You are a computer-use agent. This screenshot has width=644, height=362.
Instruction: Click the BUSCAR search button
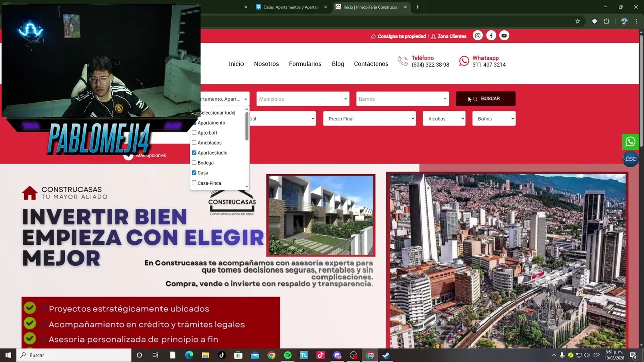[486, 99]
